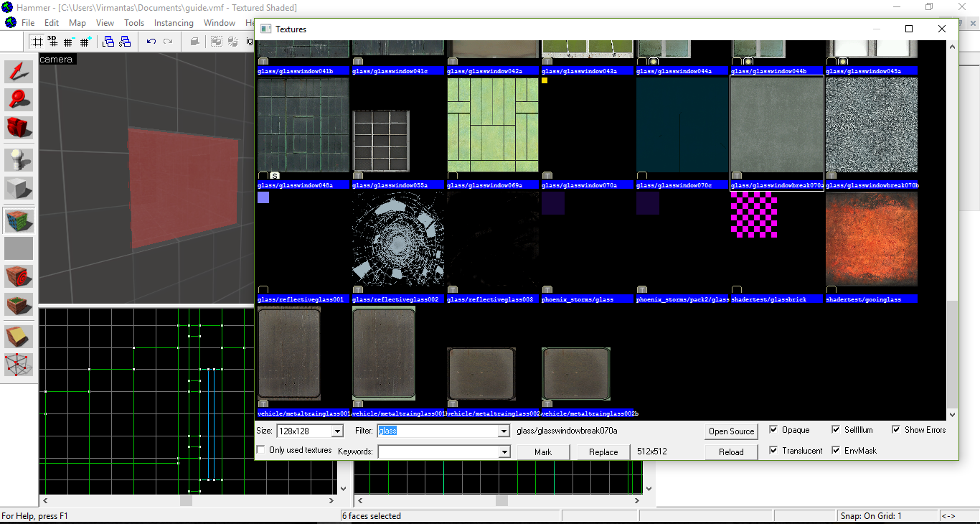Open the Instancing menu
980x524 pixels.
(174, 23)
